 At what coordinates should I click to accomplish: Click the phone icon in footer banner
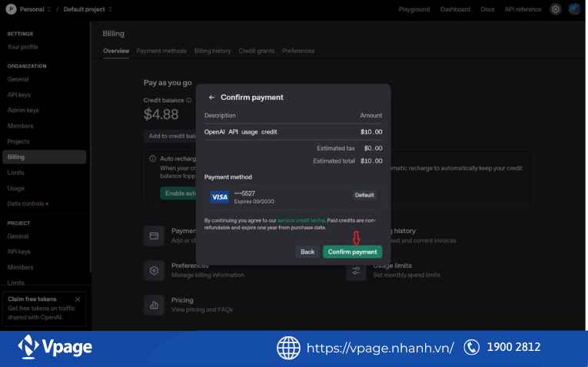coord(471,347)
